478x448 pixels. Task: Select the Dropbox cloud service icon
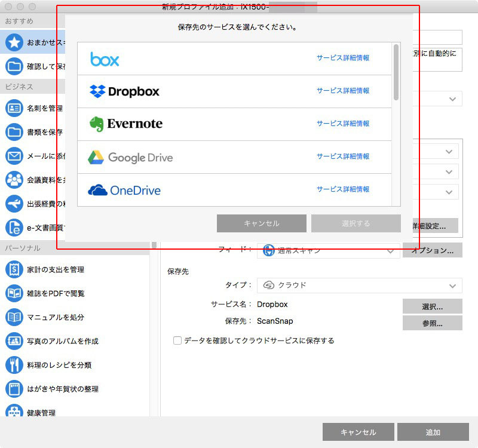tap(97, 92)
